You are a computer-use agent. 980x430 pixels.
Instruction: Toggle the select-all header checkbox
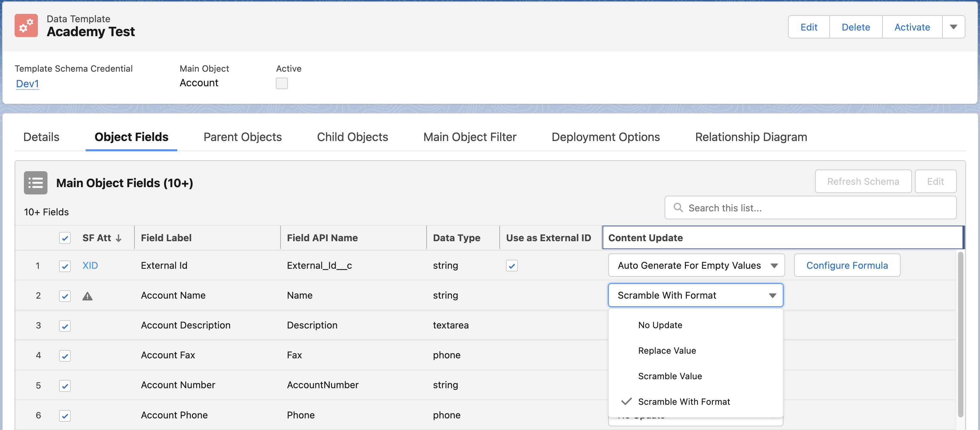[x=65, y=238]
